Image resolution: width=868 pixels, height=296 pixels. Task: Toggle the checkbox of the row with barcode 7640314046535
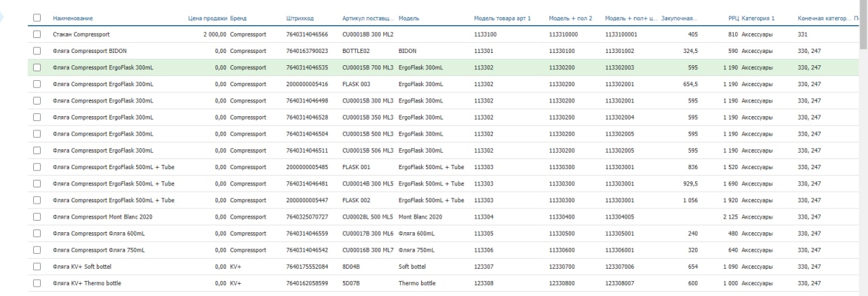[37, 67]
